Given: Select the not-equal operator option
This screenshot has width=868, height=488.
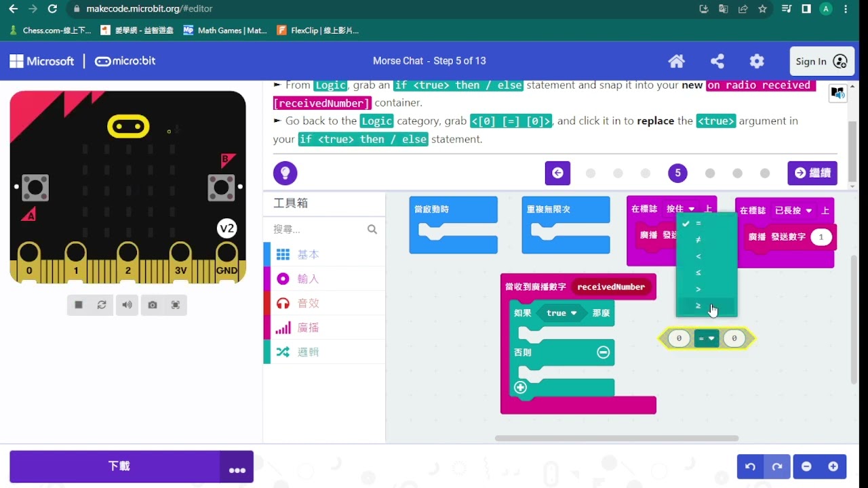Looking at the screenshot, I should [x=706, y=240].
